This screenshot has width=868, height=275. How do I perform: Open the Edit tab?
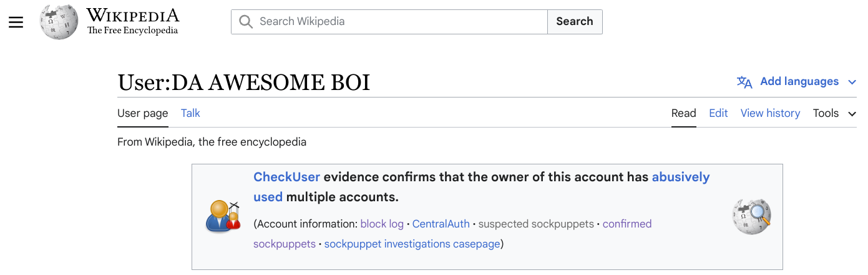click(x=718, y=113)
